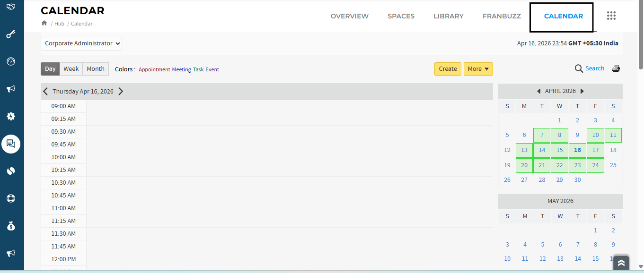
Task: Open the money bag icon in sidebar
Action: pos(11,226)
